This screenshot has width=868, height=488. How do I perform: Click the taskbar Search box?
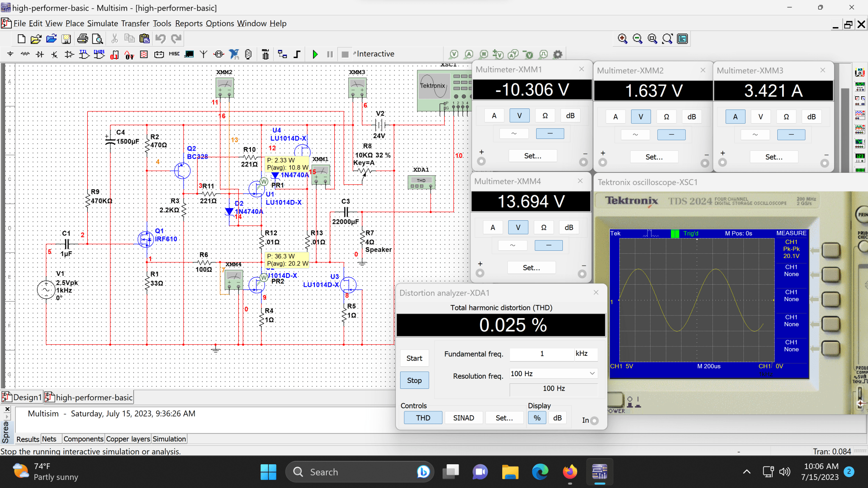pos(360,472)
